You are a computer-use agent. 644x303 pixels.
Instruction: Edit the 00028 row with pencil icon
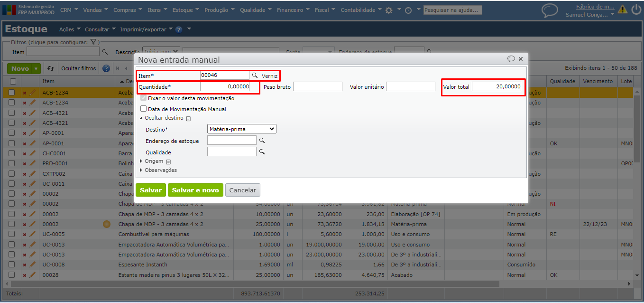[32, 275]
